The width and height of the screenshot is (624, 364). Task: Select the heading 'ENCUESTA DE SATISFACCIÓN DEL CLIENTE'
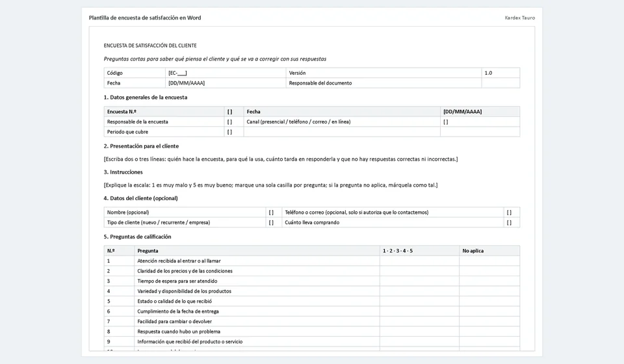coord(150,45)
